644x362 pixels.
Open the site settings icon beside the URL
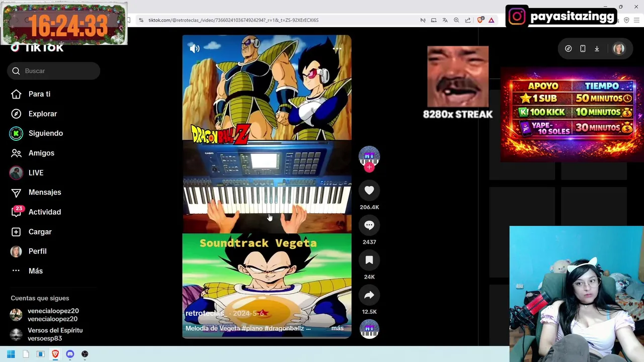click(x=141, y=20)
